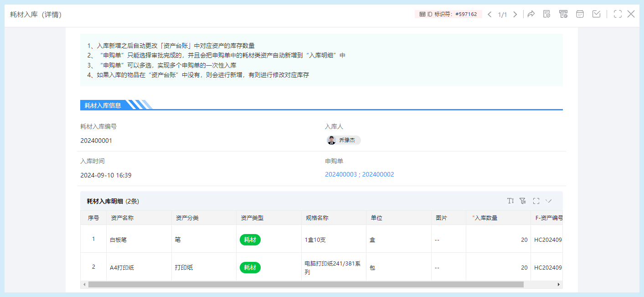Click the share arrow icon in header

click(x=531, y=14)
